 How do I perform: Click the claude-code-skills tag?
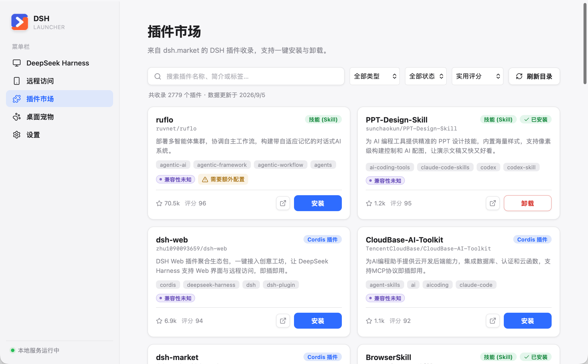(x=445, y=167)
